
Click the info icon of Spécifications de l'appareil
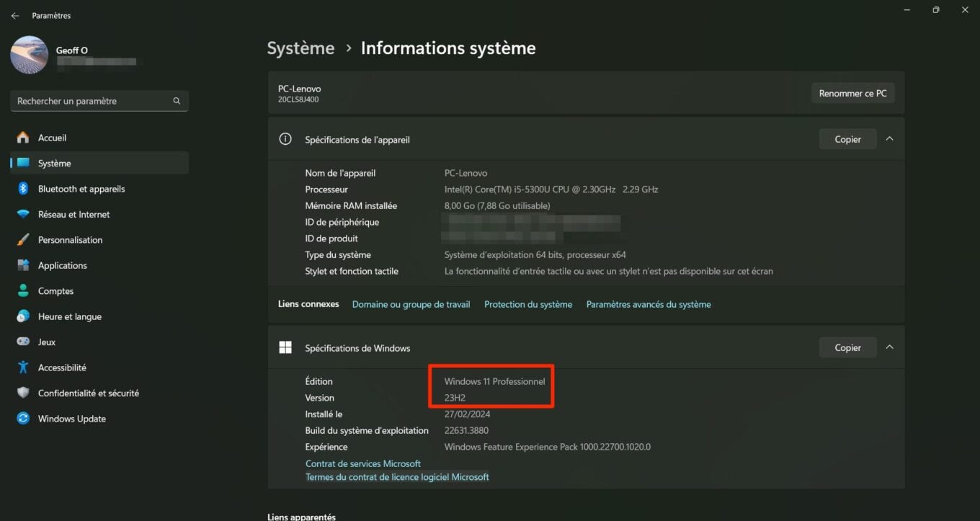tap(285, 139)
